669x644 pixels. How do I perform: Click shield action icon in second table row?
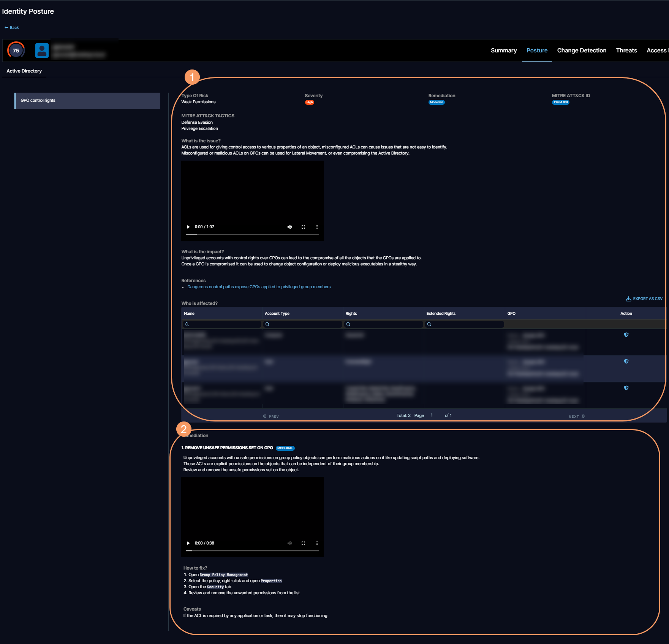pos(626,361)
